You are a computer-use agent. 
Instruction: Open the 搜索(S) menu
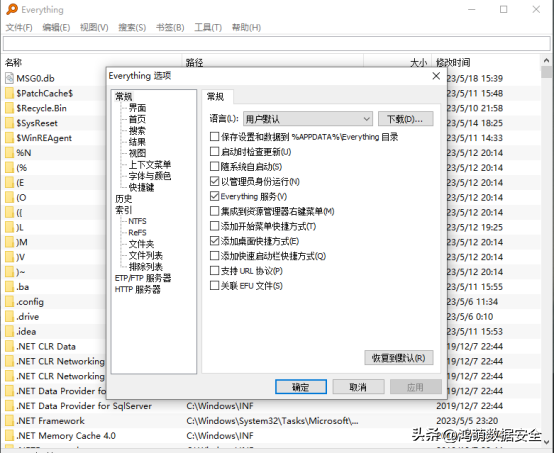(132, 28)
